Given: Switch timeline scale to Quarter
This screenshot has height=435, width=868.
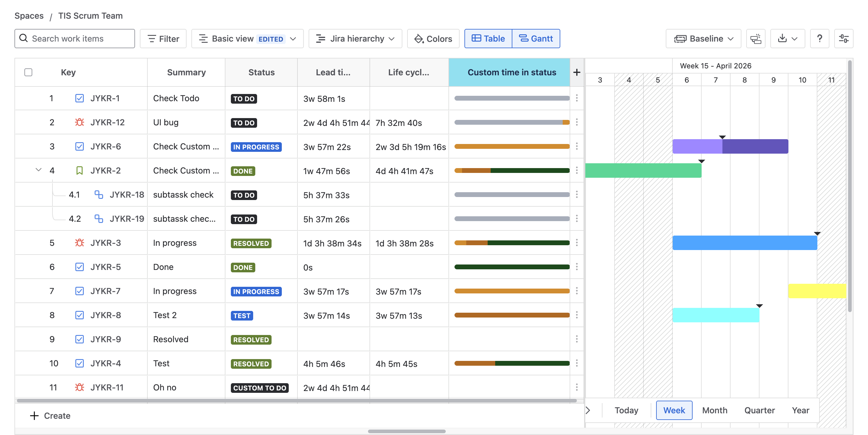Looking at the screenshot, I should coord(759,410).
